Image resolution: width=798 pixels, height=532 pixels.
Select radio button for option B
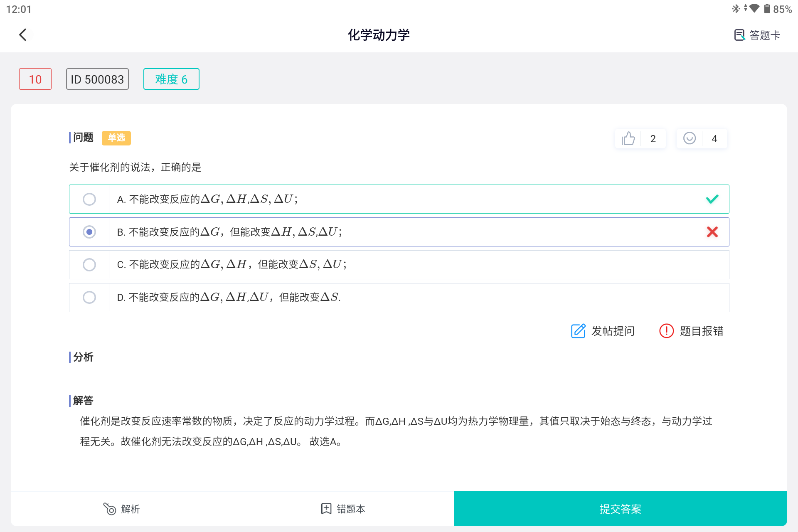click(89, 232)
